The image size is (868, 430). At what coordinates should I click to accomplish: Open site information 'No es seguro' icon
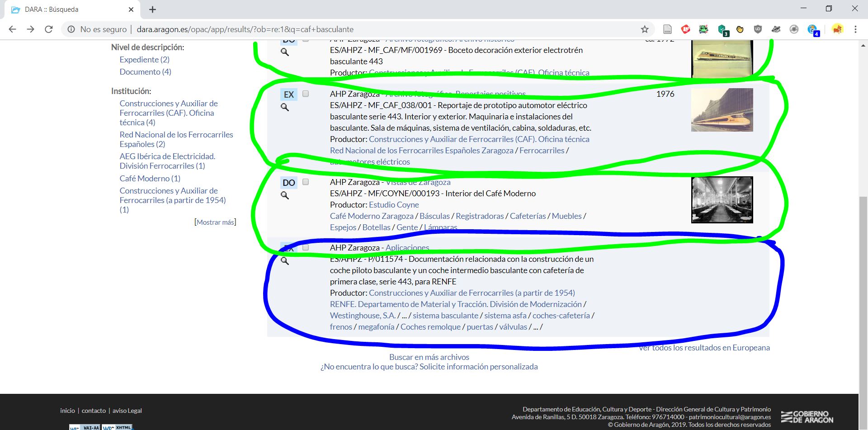(71, 29)
